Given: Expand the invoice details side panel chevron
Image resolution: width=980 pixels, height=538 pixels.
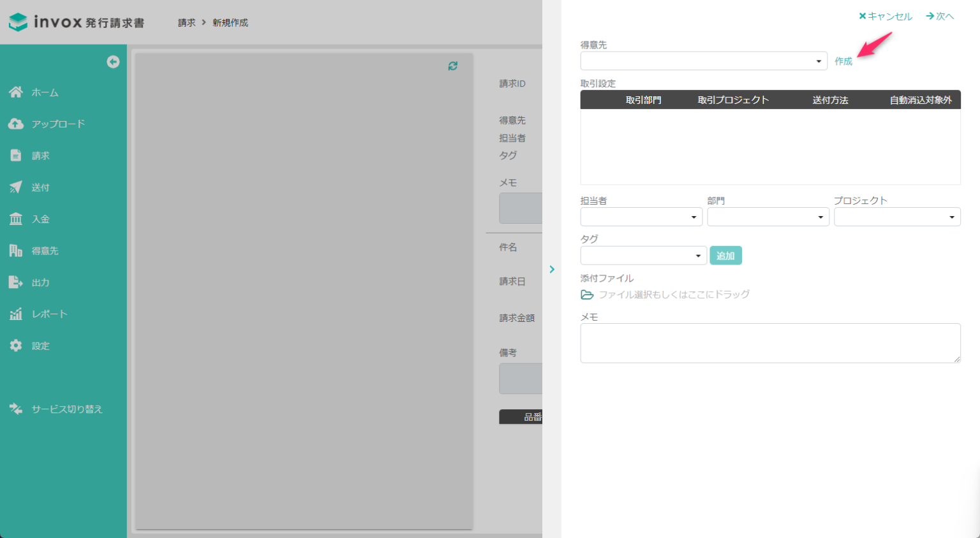Looking at the screenshot, I should click(552, 269).
